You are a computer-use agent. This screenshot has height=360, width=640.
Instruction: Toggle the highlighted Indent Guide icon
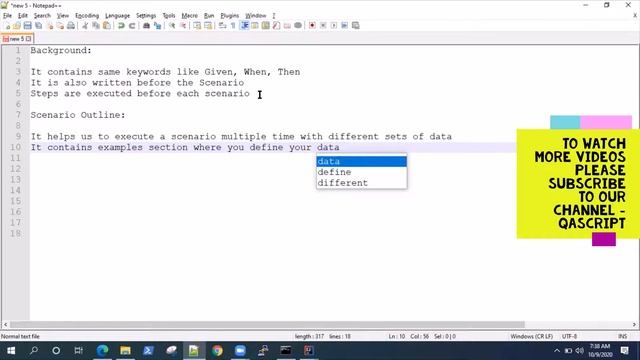[244, 26]
